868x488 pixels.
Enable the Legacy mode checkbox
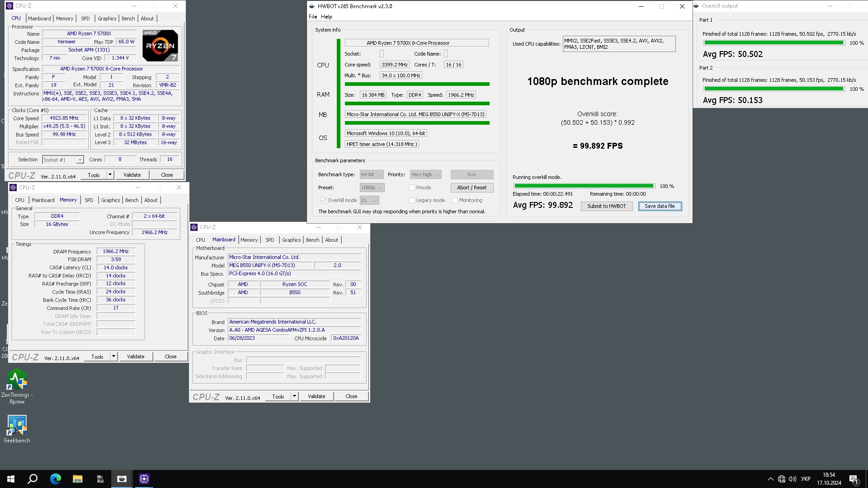pos(412,200)
